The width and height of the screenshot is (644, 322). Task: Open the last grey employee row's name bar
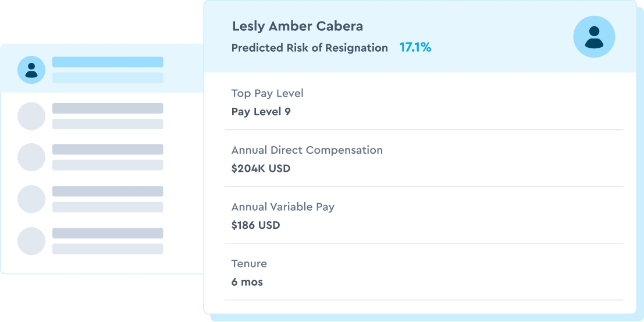point(108,233)
